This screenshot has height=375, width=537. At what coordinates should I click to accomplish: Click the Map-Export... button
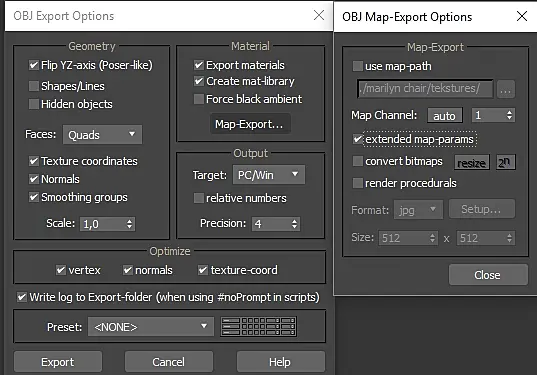coord(250,124)
